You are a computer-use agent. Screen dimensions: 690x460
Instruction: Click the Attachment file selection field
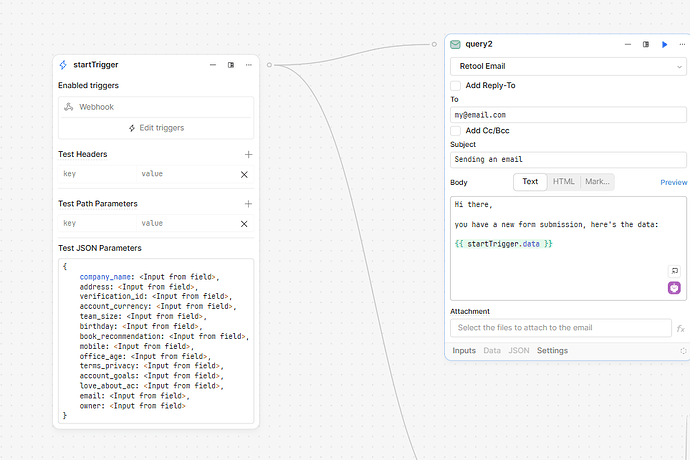(x=561, y=328)
